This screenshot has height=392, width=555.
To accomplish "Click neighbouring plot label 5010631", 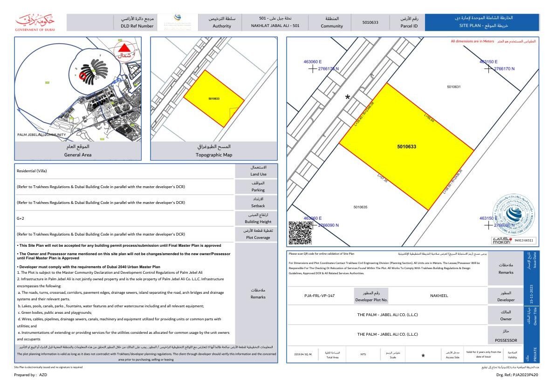I will (x=453, y=87).
